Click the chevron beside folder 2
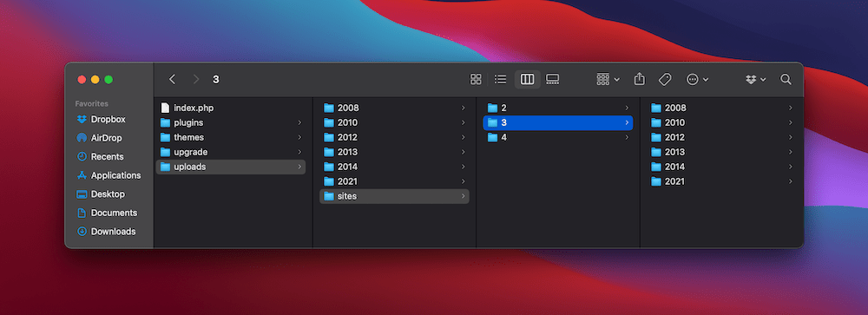Image resolution: width=868 pixels, height=315 pixels. click(x=627, y=108)
